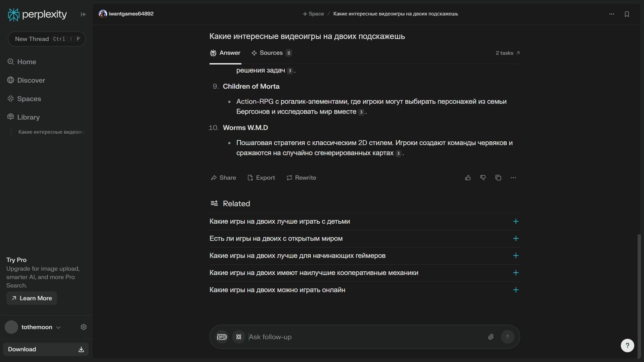Open citation 3 after Children of Morta description
Screen dimensions: 644x362
(x=361, y=112)
